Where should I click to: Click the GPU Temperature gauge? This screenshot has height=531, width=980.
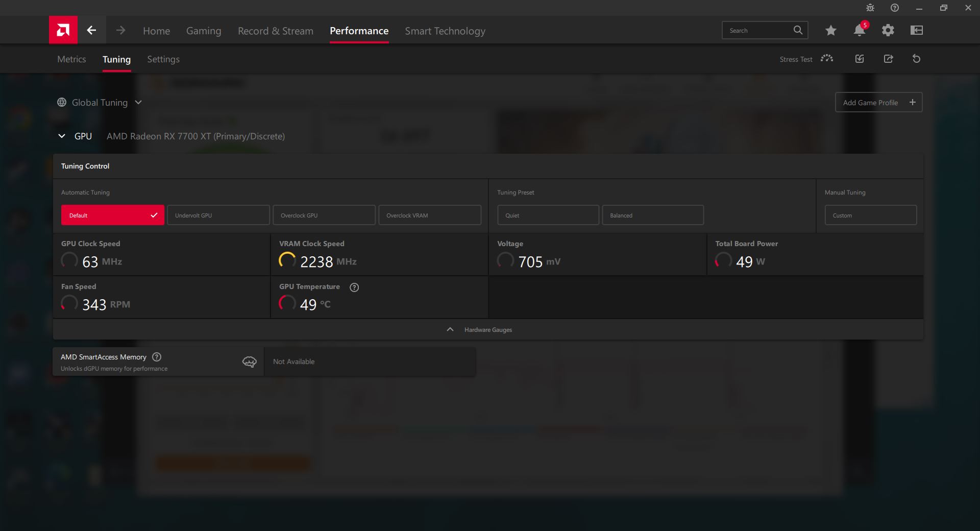point(287,304)
